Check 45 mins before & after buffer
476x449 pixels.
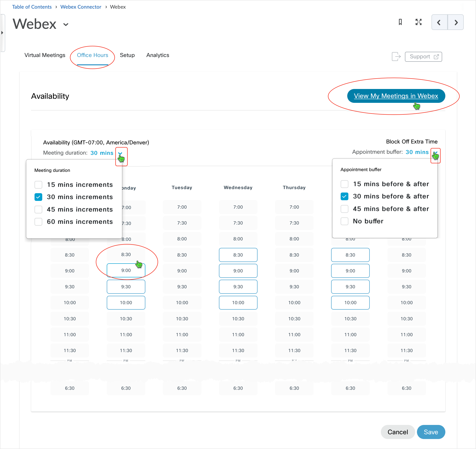coord(344,209)
